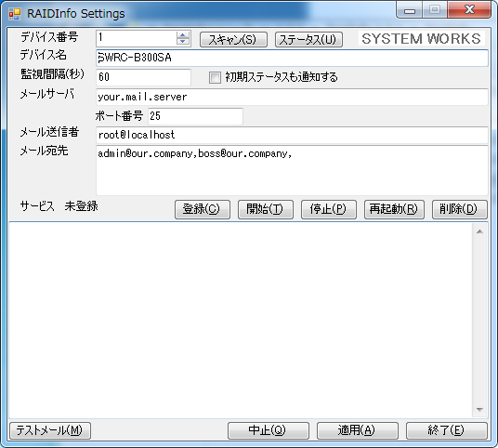Send a test mail via テストメール(M)
Image resolution: width=498 pixels, height=448 pixels.
[x=50, y=430]
